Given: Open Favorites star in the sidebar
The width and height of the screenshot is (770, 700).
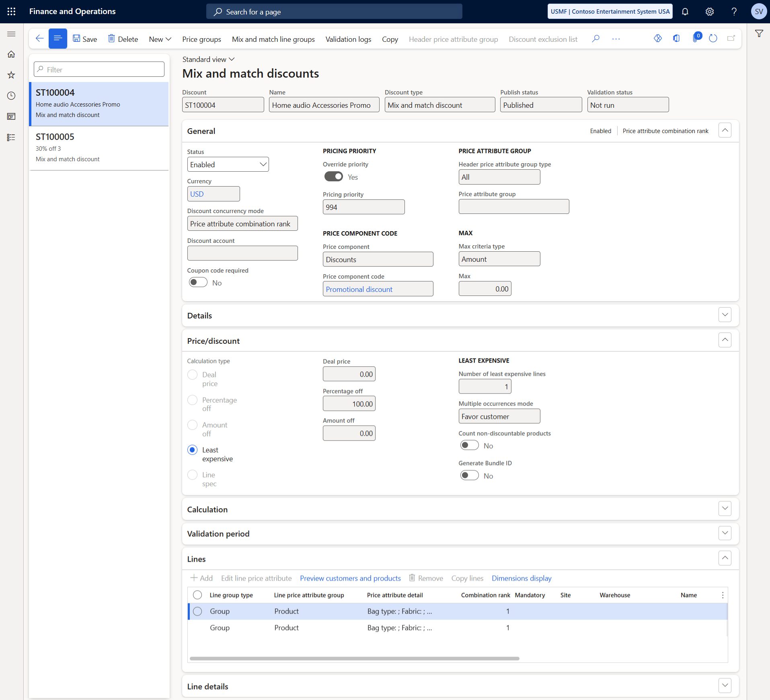Looking at the screenshot, I should click(11, 75).
